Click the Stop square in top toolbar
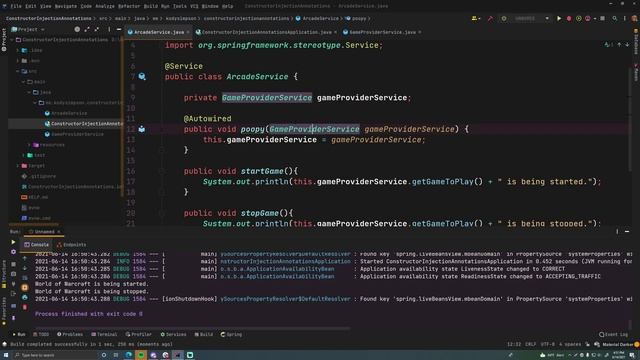This screenshot has height=360, width=640. [x=602, y=18]
